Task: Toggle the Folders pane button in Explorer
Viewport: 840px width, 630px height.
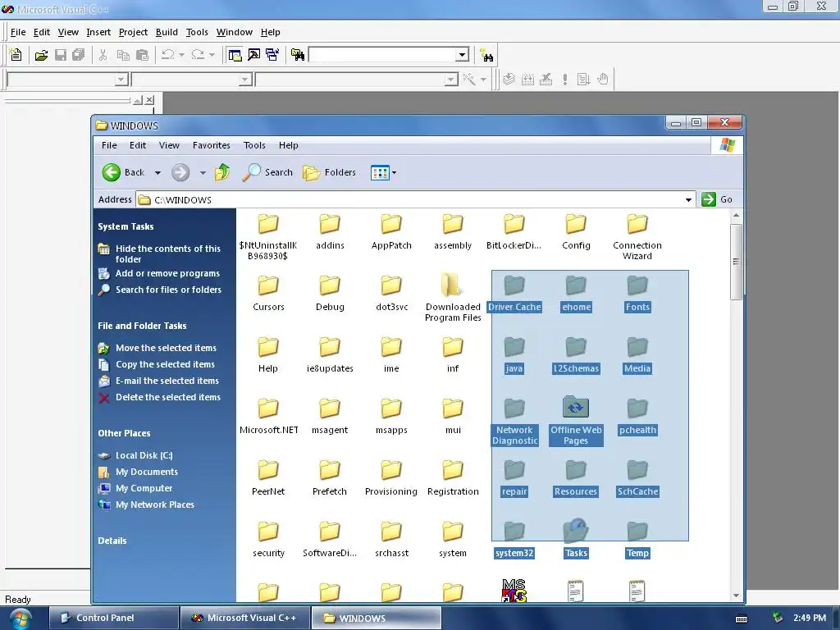Action: [329, 172]
